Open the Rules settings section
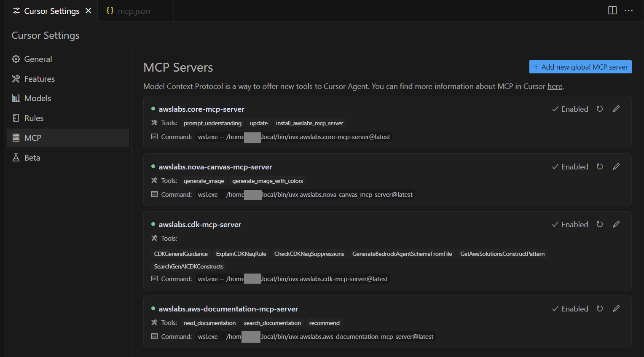 (68, 118)
